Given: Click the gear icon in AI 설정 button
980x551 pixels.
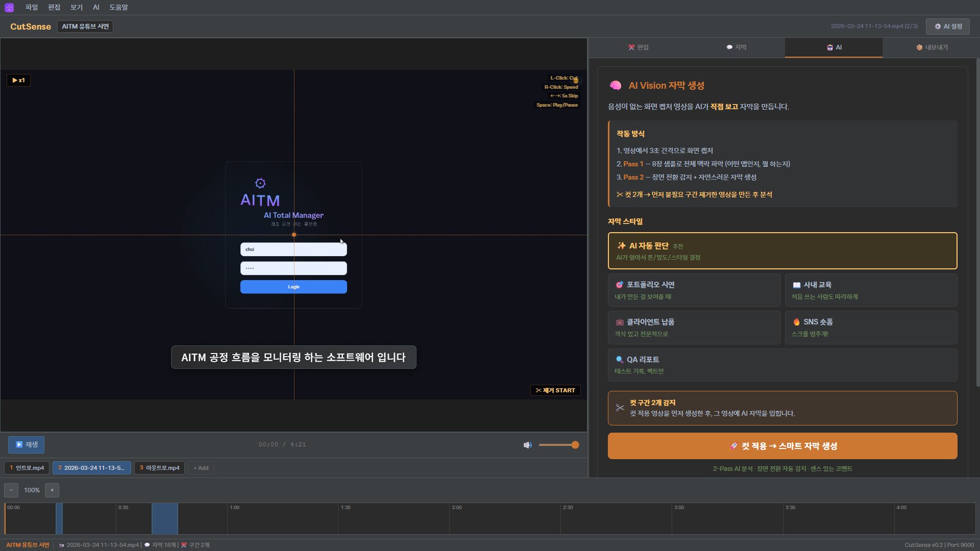Looking at the screenshot, I should click(938, 27).
